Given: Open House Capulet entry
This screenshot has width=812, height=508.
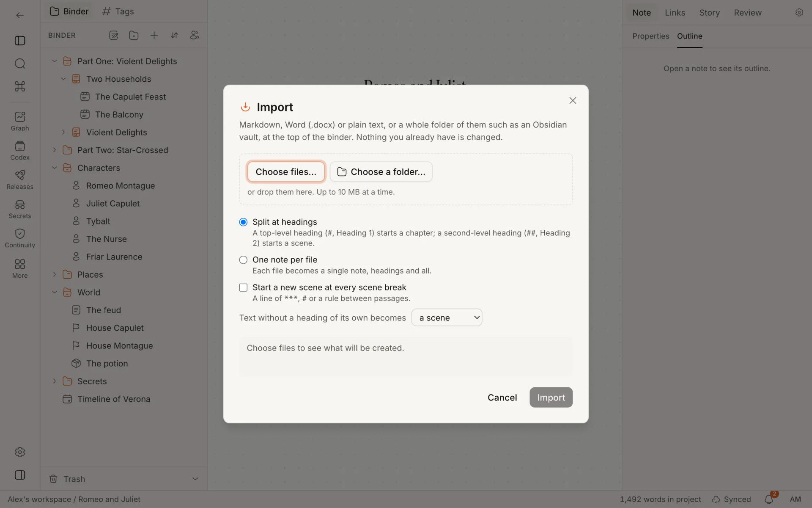Looking at the screenshot, I should (x=108, y=328).
